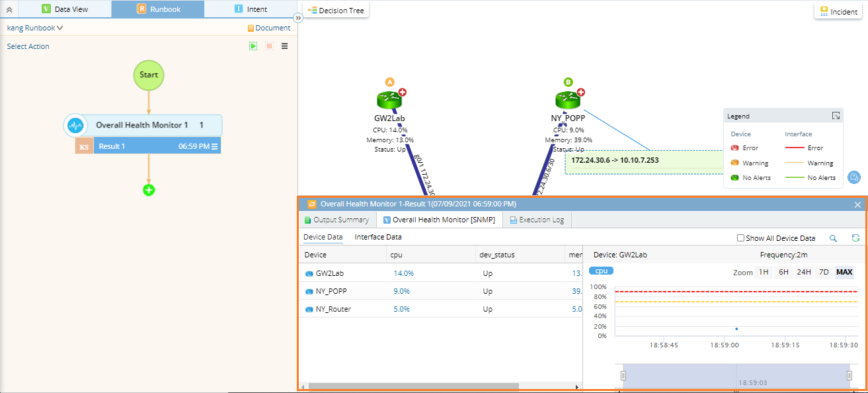The height and width of the screenshot is (393, 868).
Task: Set chart zoom to MAX
Action: (844, 272)
